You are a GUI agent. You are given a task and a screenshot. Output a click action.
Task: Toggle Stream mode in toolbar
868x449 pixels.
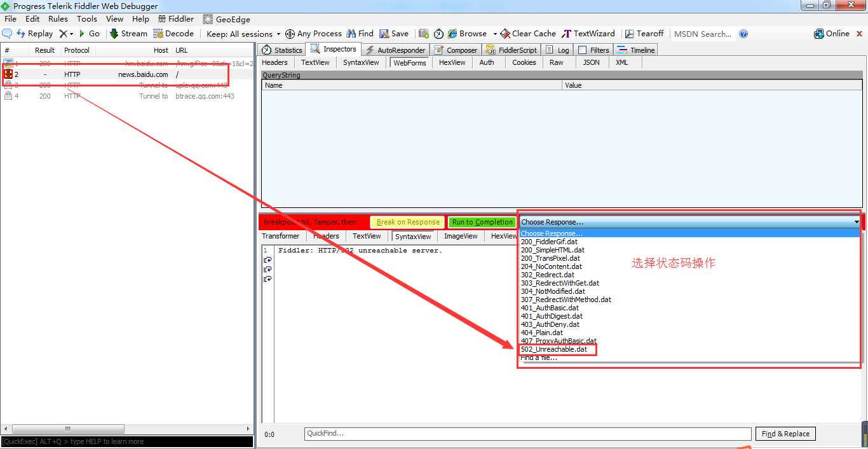tap(128, 34)
